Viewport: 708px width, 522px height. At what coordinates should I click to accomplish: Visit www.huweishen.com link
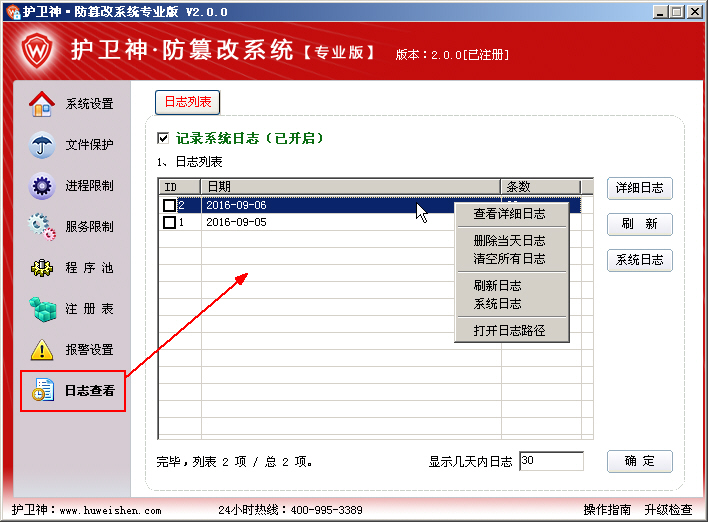tap(111, 511)
